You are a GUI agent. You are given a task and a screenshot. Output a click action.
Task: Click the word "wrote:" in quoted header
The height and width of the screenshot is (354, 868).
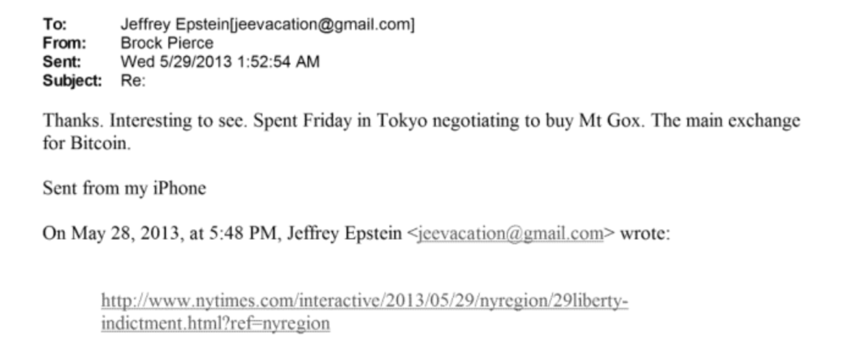[645, 233]
